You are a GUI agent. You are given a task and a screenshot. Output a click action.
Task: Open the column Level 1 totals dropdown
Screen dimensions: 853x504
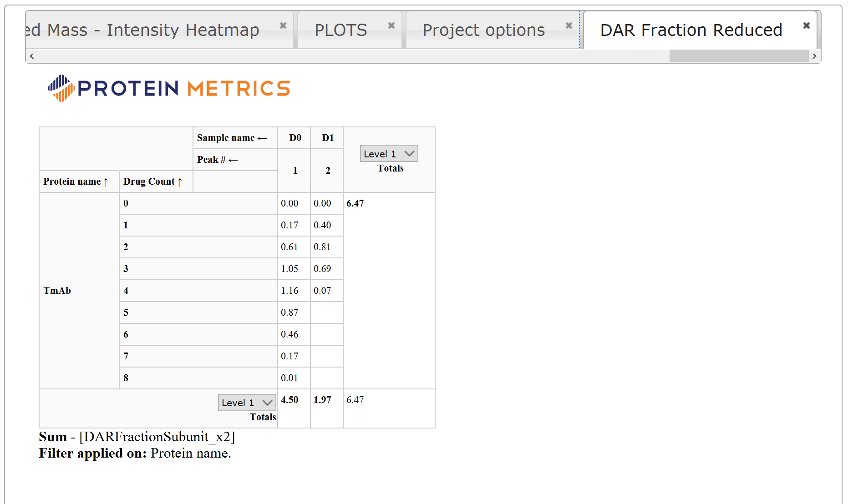pos(389,154)
